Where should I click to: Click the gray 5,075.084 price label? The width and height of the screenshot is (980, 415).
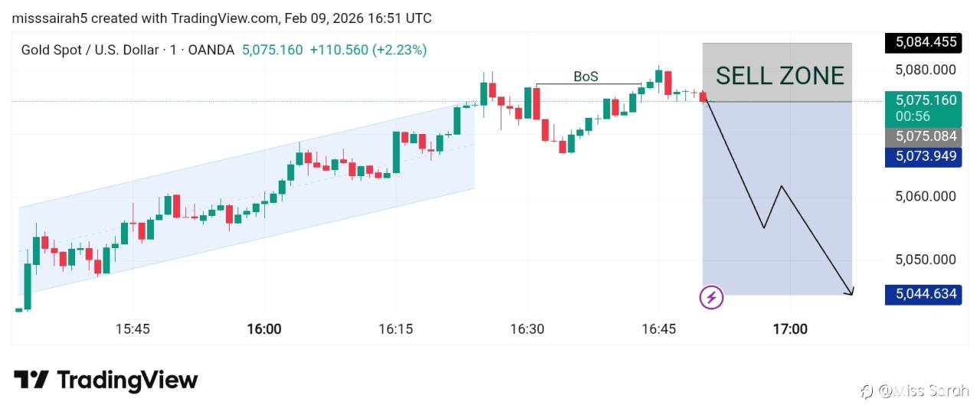tap(923, 136)
